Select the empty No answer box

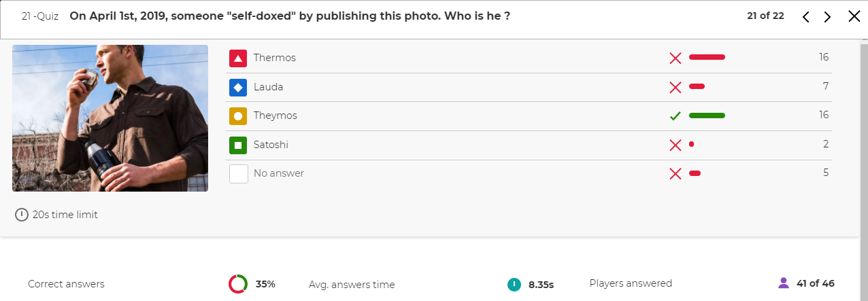[x=238, y=174]
